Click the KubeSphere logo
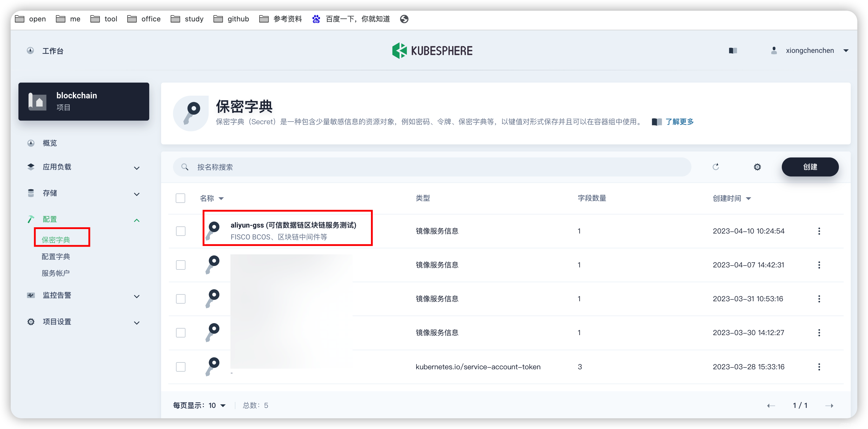This screenshot has height=429, width=868. [x=432, y=51]
